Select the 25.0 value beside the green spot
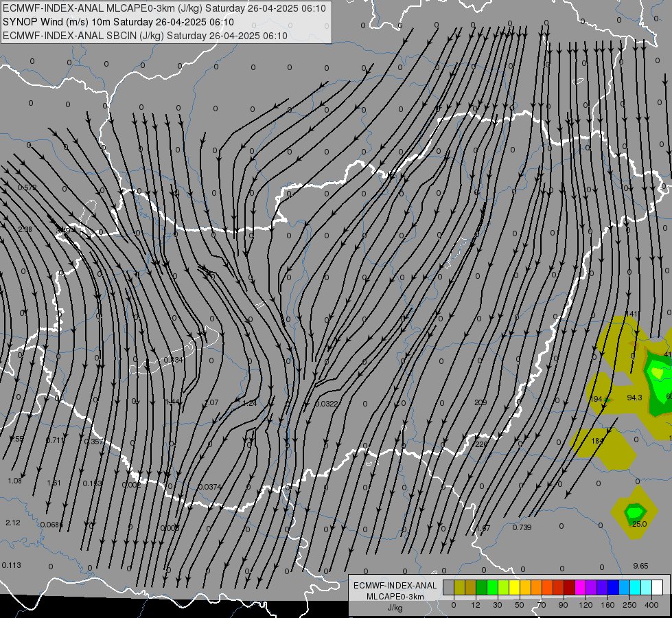Image resolution: width=672 pixels, height=618 pixels. coord(640,524)
